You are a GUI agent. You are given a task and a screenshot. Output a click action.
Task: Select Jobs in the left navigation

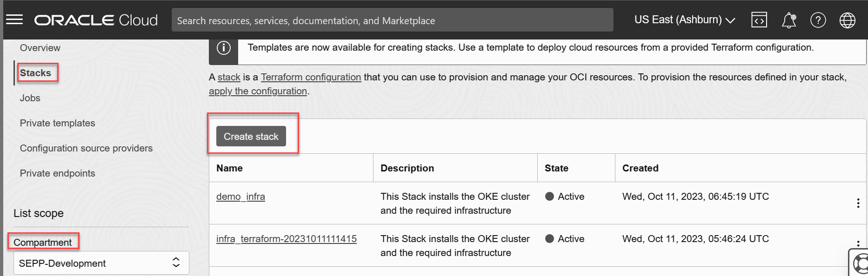click(x=30, y=98)
